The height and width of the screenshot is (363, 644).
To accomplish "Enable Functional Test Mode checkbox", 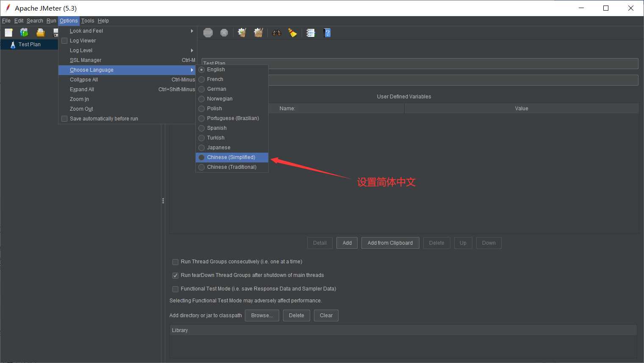I will [175, 289].
